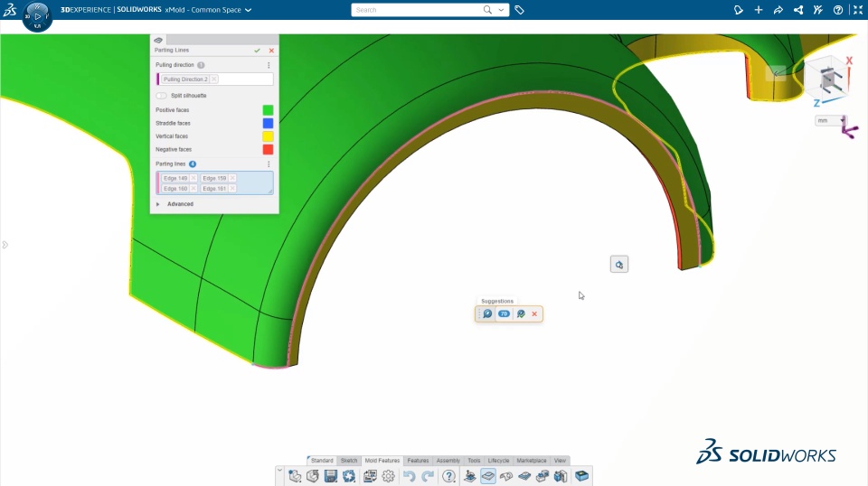The image size is (868, 486).
Task: Close the Suggestions popup
Action: 534,314
